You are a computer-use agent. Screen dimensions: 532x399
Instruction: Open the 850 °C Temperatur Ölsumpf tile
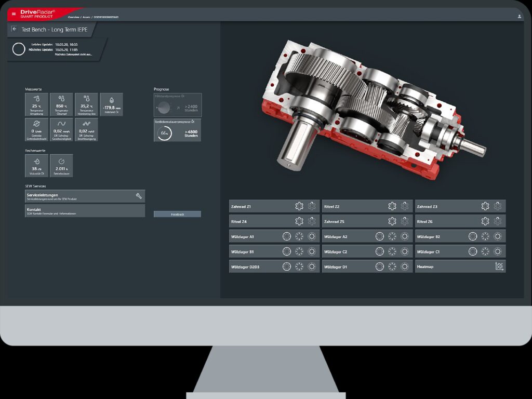(61, 104)
